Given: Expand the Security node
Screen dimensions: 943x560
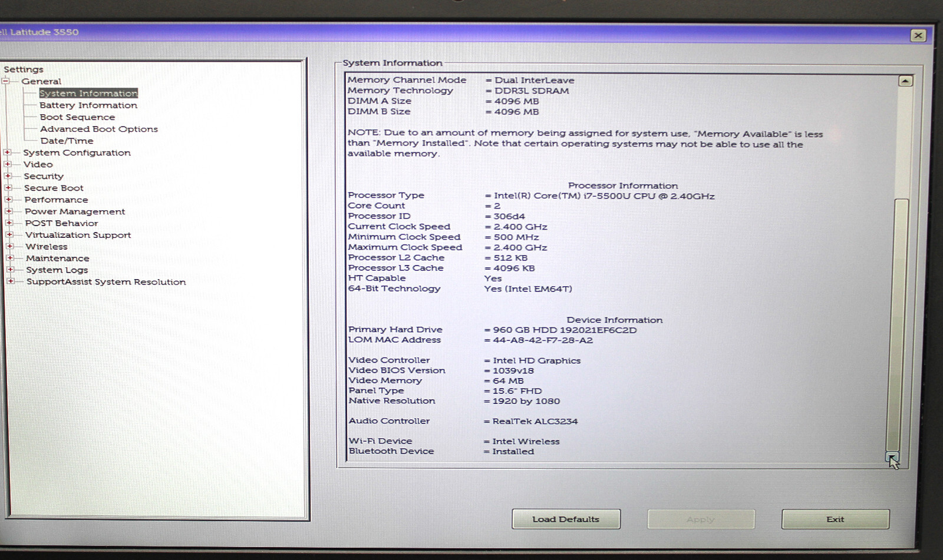Looking at the screenshot, I should click(8, 175).
